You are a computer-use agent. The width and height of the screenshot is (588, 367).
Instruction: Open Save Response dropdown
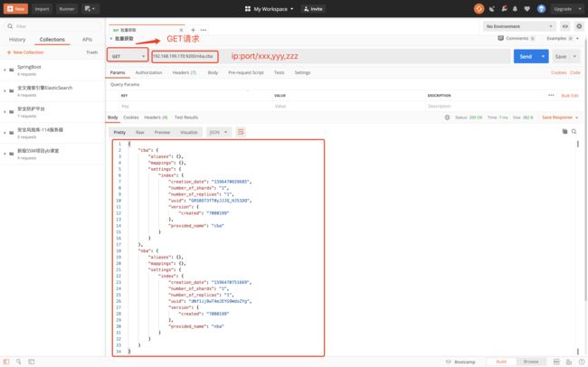560,118
